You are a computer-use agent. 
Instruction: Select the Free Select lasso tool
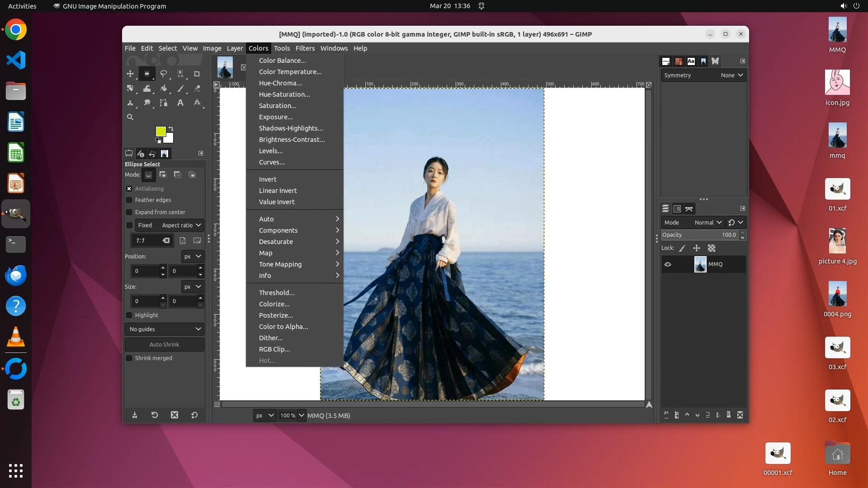pos(164,74)
